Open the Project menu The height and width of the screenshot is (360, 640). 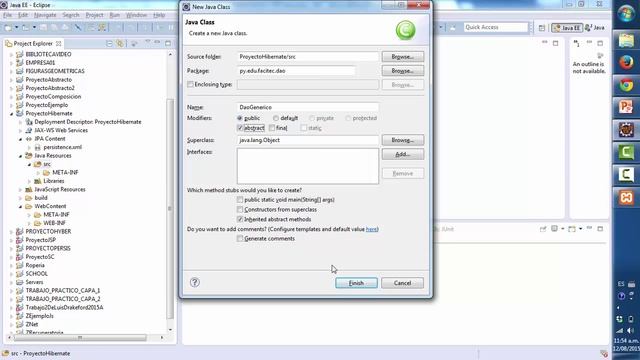94,15
